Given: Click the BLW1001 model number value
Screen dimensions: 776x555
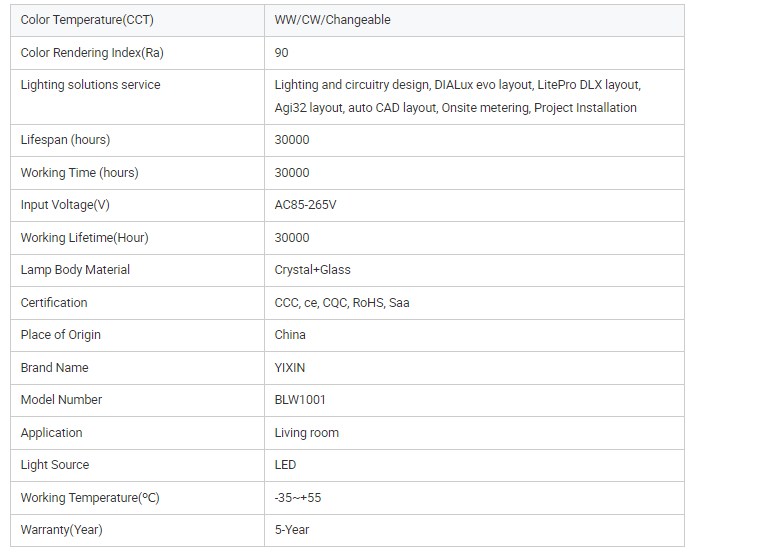Looking at the screenshot, I should 300,400.
